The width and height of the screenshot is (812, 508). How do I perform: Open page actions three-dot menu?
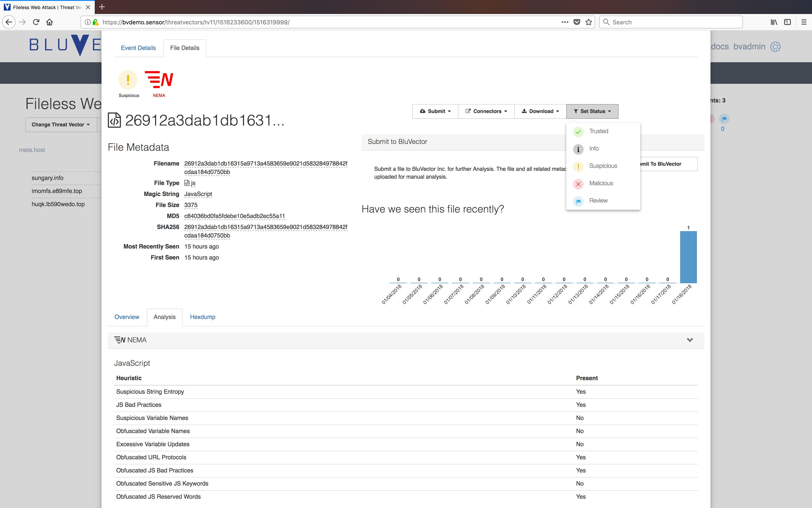[x=565, y=22]
